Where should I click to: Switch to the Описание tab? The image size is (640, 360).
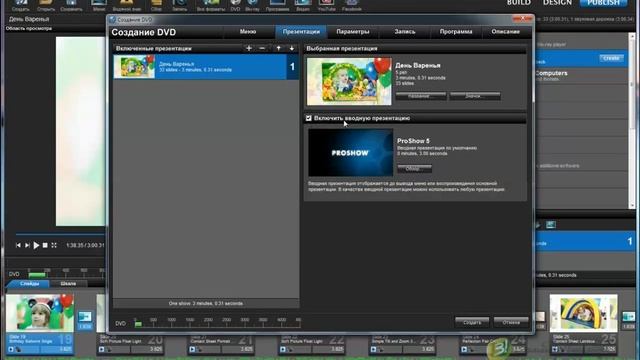(x=506, y=31)
